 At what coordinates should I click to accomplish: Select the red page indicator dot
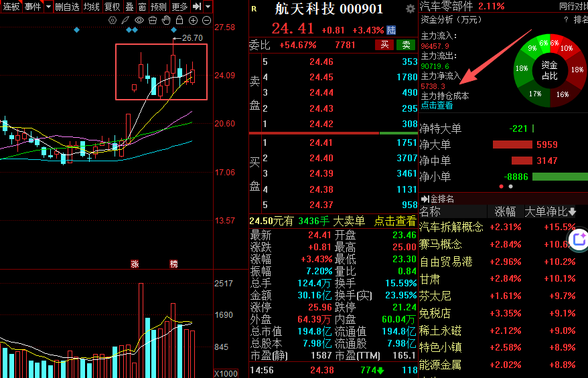point(502,186)
